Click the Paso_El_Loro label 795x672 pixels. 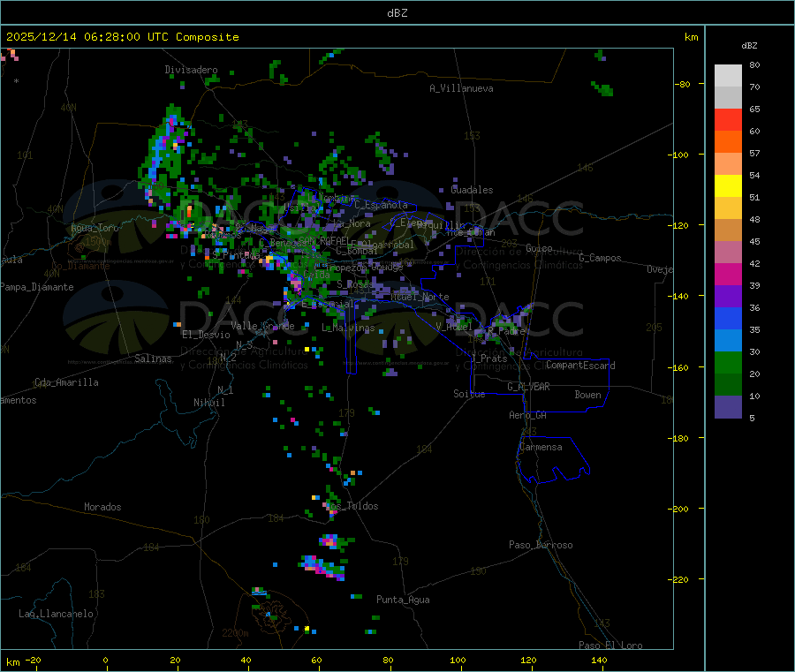click(x=610, y=646)
